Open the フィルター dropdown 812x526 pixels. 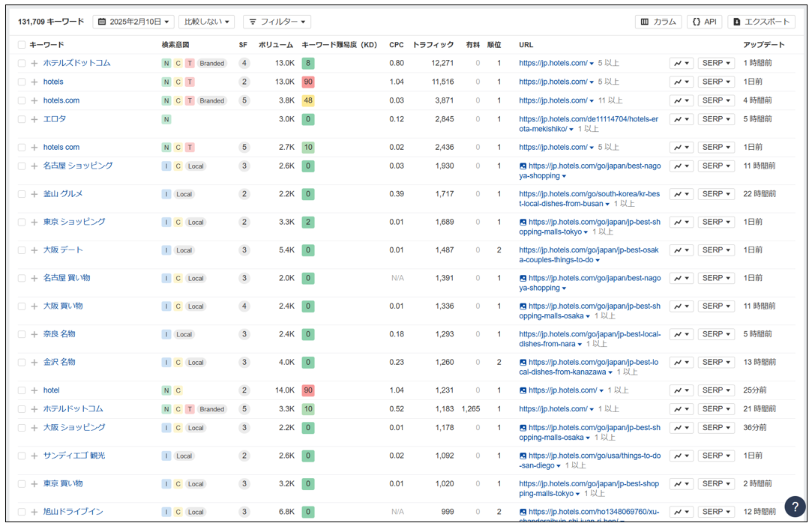tap(277, 22)
